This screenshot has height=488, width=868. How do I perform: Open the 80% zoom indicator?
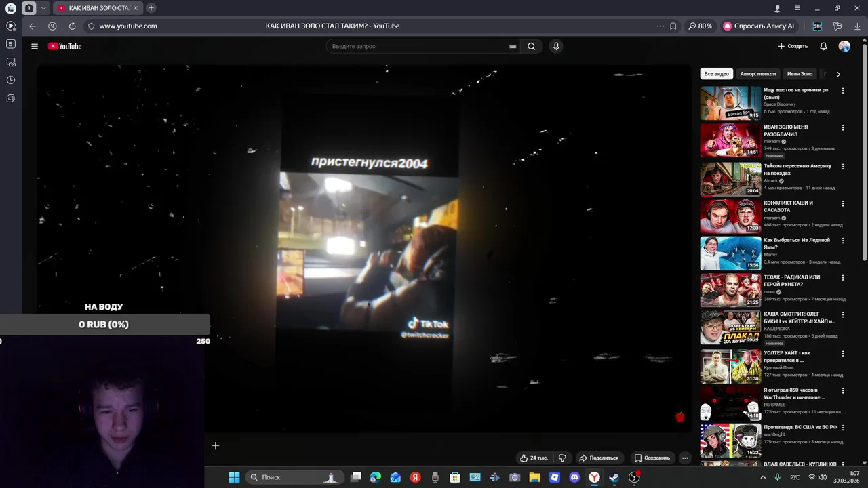tap(701, 26)
